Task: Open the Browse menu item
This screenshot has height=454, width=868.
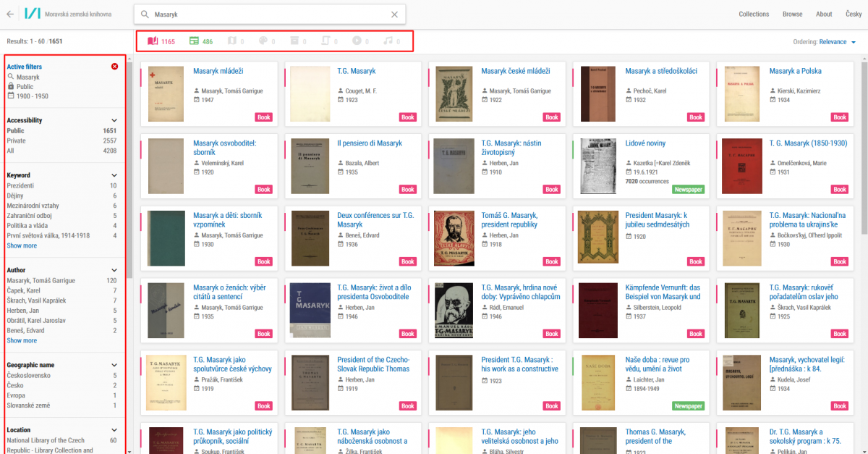Action: click(x=792, y=14)
